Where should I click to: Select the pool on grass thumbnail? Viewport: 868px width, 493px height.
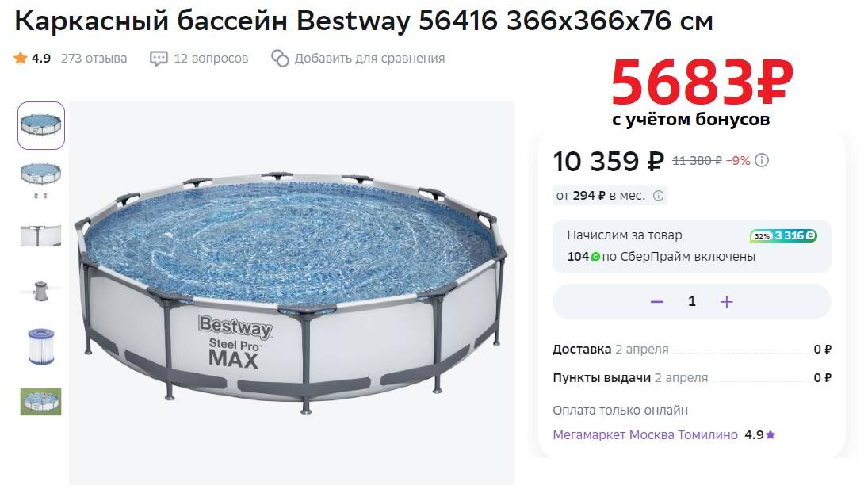tap(41, 401)
